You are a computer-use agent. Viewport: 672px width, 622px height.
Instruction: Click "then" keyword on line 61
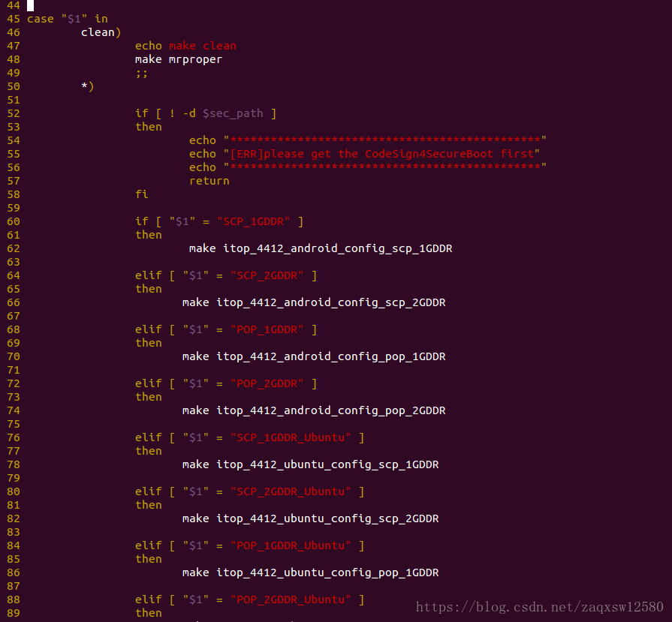(149, 235)
